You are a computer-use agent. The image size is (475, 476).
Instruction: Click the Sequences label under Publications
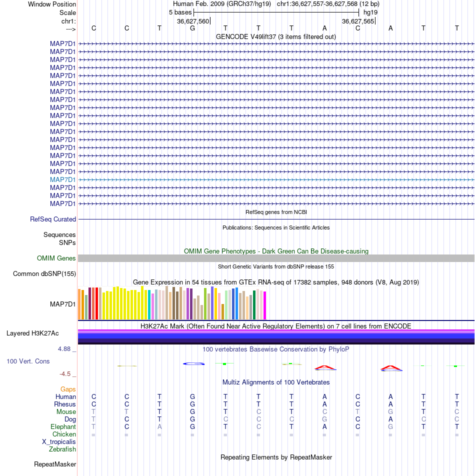59,234
